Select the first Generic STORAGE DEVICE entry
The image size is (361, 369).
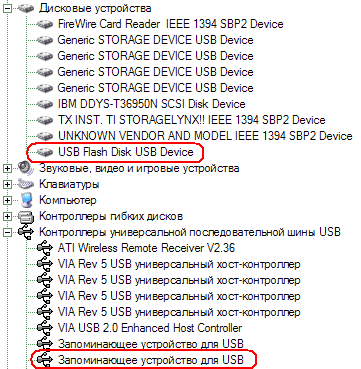point(155,40)
